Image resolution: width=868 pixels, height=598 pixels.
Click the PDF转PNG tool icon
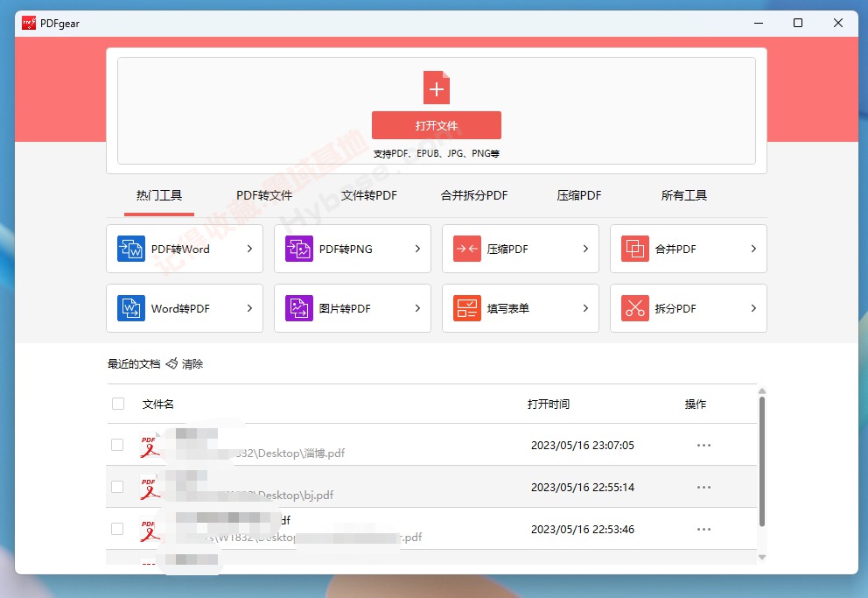[299, 249]
